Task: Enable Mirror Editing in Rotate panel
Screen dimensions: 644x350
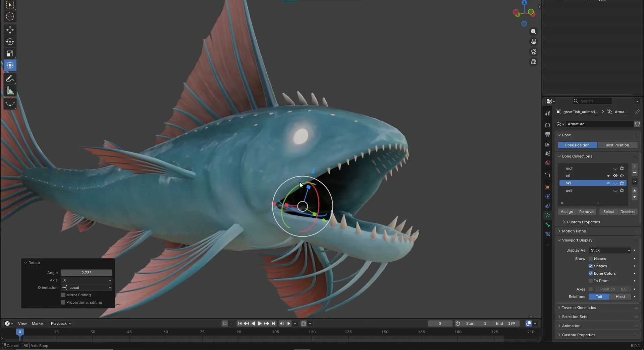Action: (63, 295)
